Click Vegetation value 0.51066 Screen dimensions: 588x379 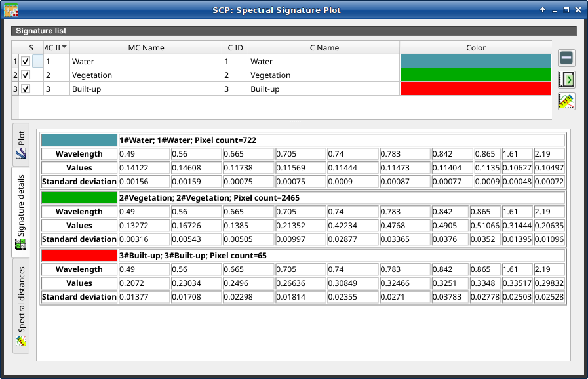coord(485,226)
